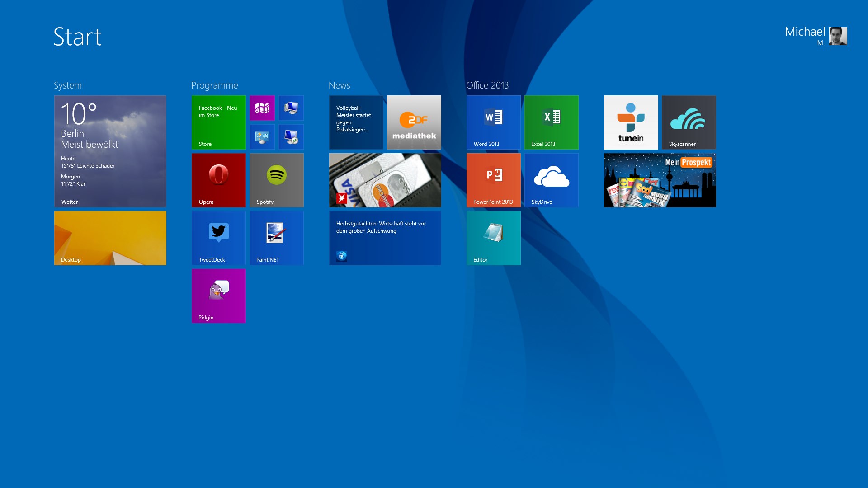The height and width of the screenshot is (488, 868).
Task: Launch the tunein radio tile
Action: point(631,122)
